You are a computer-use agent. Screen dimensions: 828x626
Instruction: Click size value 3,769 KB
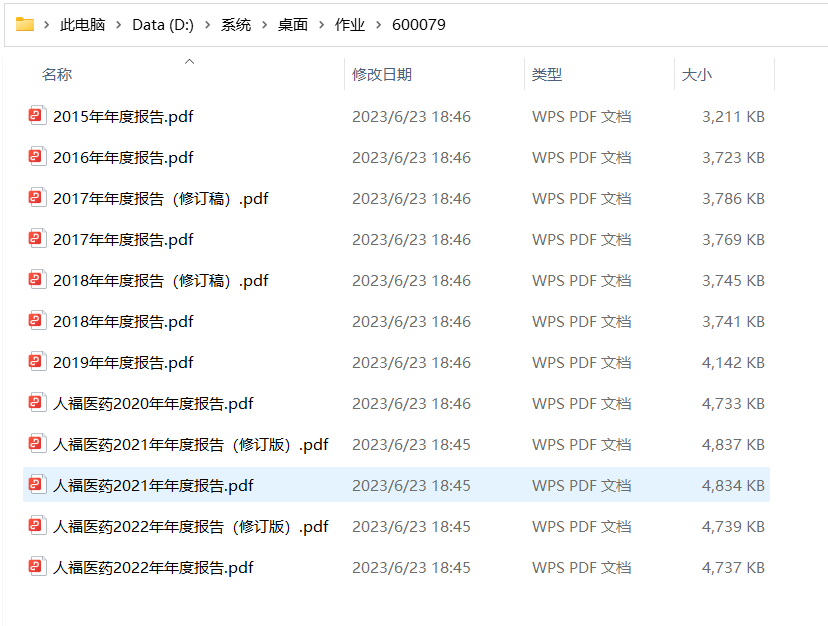pyautogui.click(x=733, y=239)
